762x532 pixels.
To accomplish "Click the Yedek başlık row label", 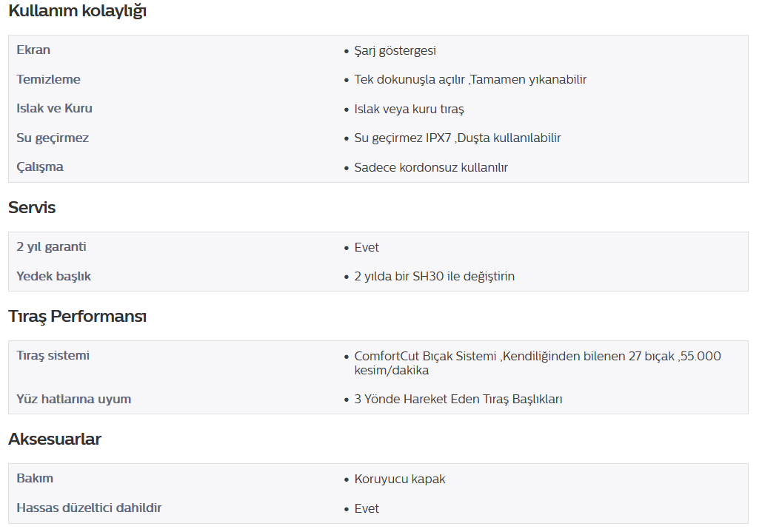I will pyautogui.click(x=54, y=276).
